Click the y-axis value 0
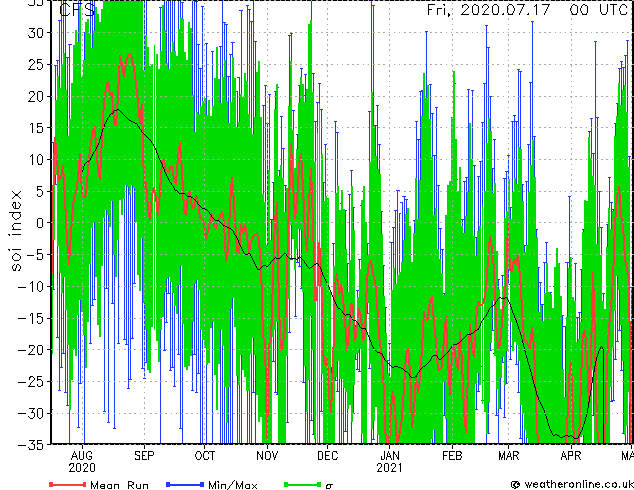 tap(39, 223)
